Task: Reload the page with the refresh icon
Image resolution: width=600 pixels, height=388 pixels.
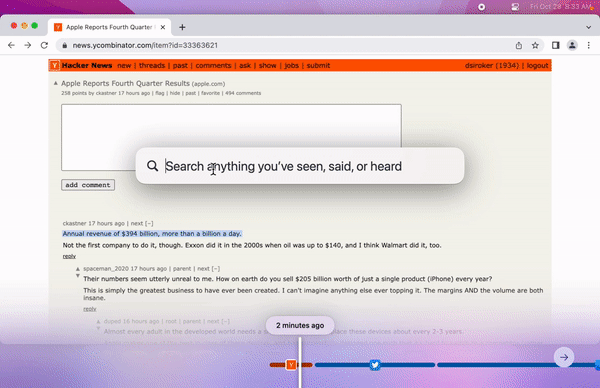Action: (44, 45)
